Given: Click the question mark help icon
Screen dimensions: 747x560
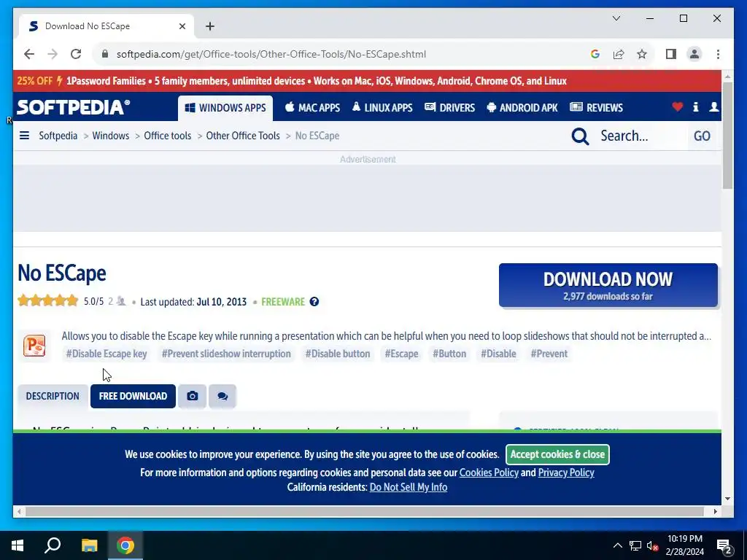Looking at the screenshot, I should (x=314, y=302).
